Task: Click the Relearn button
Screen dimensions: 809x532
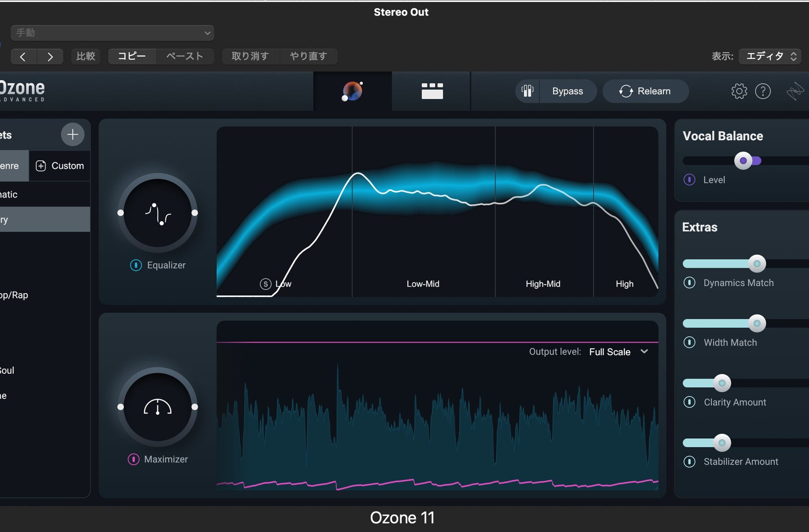Action: point(645,91)
